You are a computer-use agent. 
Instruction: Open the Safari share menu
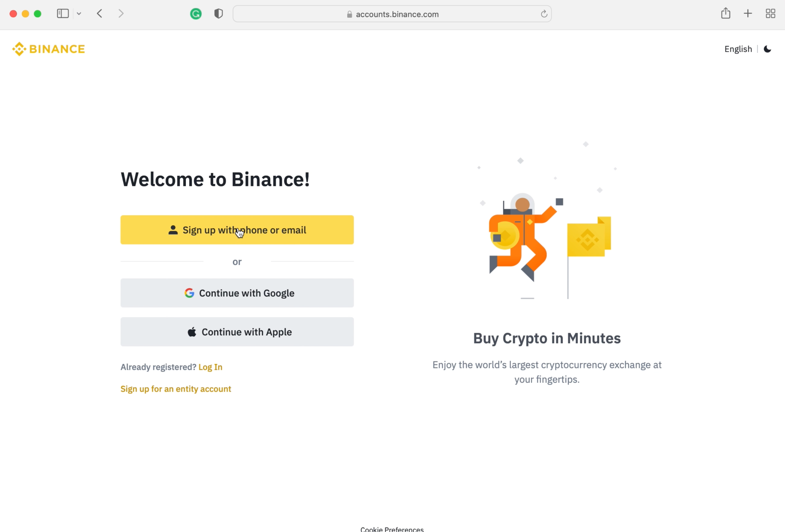[726, 13]
